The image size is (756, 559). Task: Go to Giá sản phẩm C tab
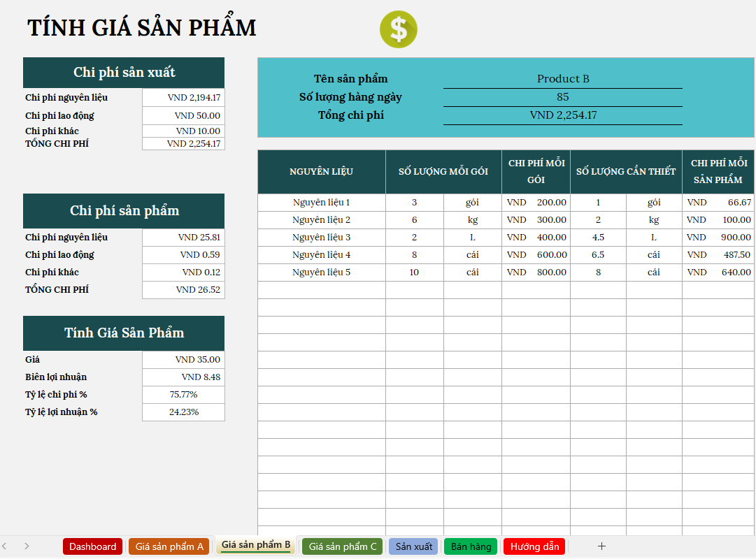click(343, 546)
